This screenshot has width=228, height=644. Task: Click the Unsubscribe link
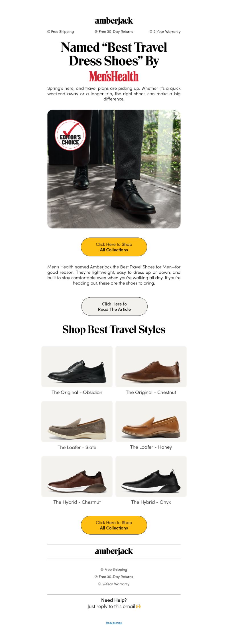pyautogui.click(x=114, y=623)
